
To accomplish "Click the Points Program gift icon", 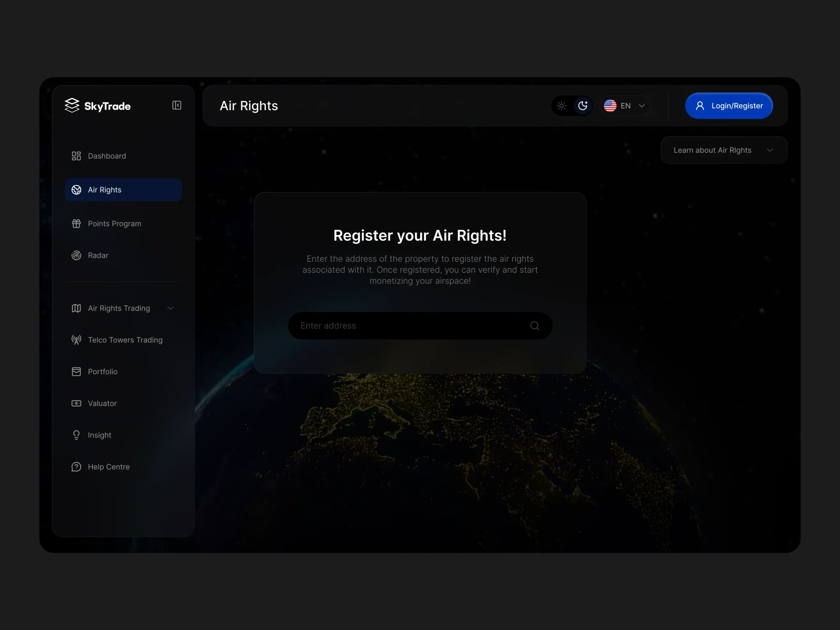I will (76, 224).
